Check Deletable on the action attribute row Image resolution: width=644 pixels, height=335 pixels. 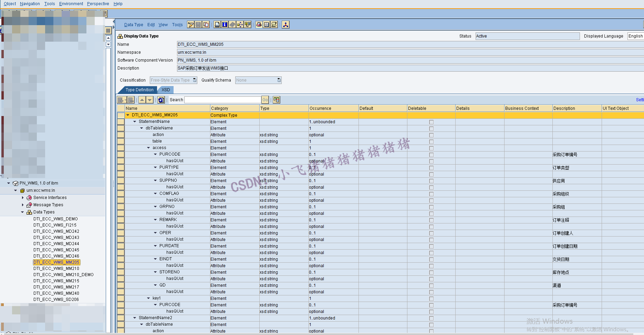point(432,135)
